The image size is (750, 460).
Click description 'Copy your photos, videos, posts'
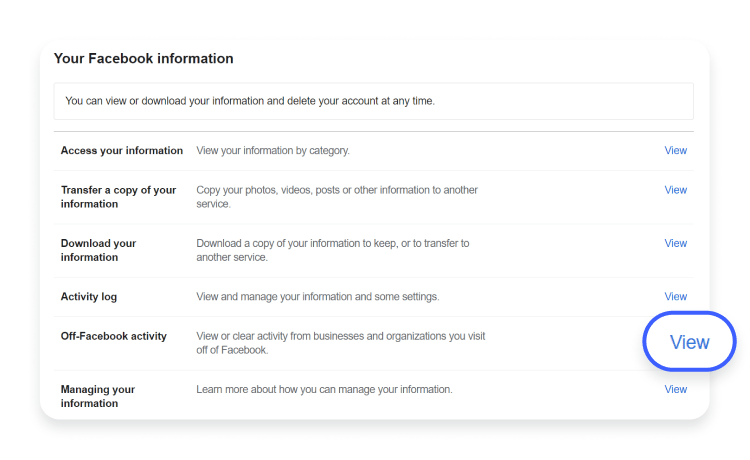click(x=337, y=197)
